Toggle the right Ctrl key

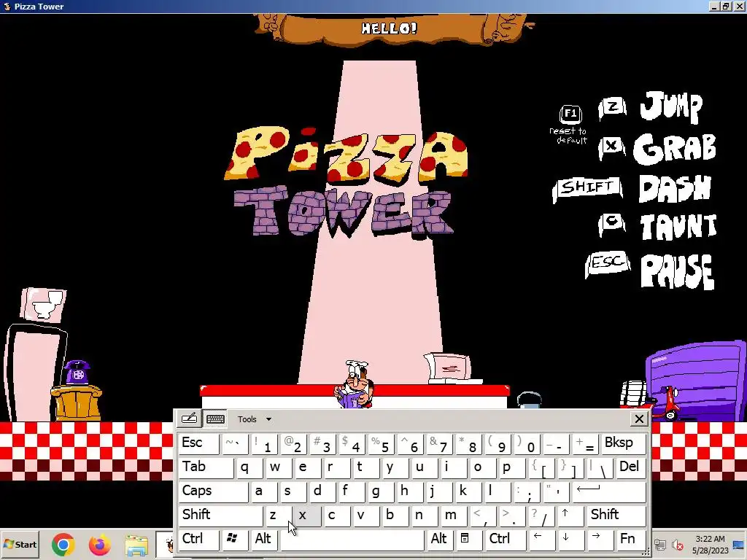(506, 540)
